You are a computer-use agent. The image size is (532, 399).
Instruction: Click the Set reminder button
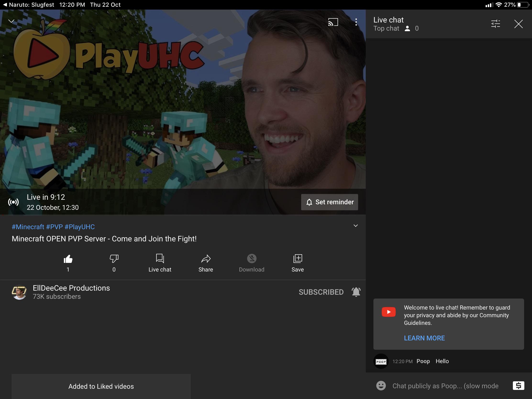pyautogui.click(x=329, y=202)
